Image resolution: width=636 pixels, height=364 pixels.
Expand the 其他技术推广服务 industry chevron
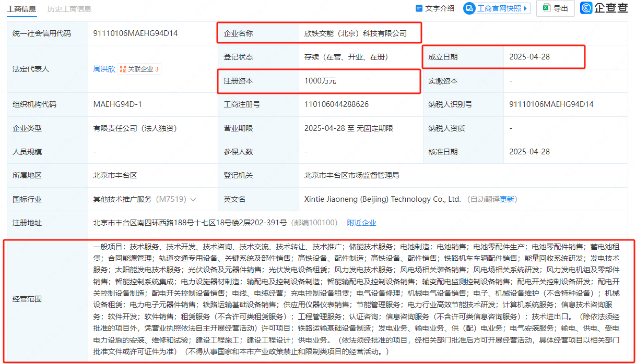(x=193, y=199)
